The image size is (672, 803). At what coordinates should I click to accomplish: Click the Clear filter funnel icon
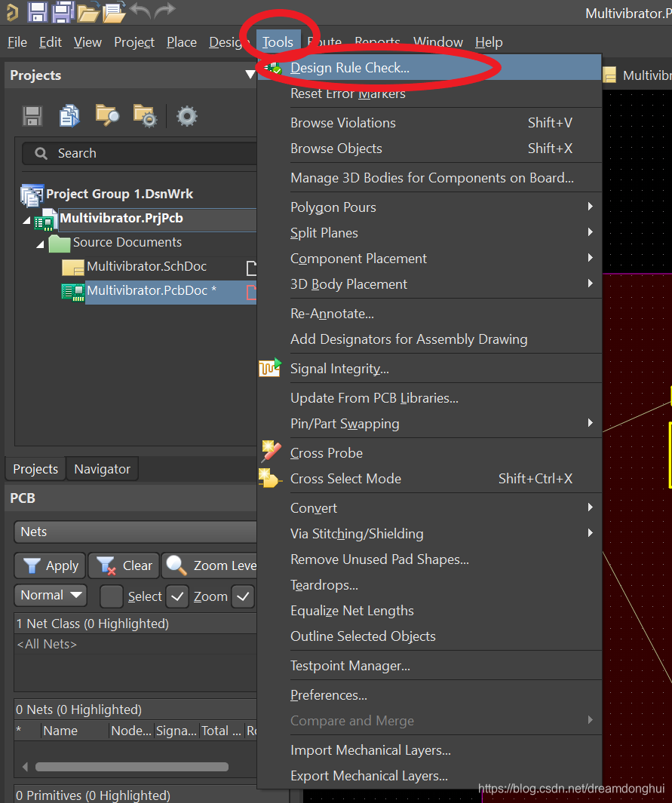pos(106,565)
